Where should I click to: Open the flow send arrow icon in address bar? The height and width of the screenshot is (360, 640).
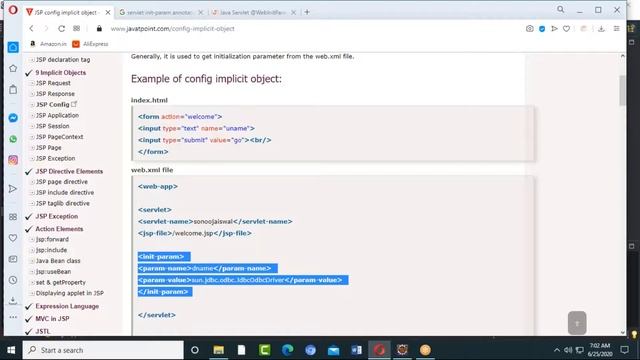point(554,29)
